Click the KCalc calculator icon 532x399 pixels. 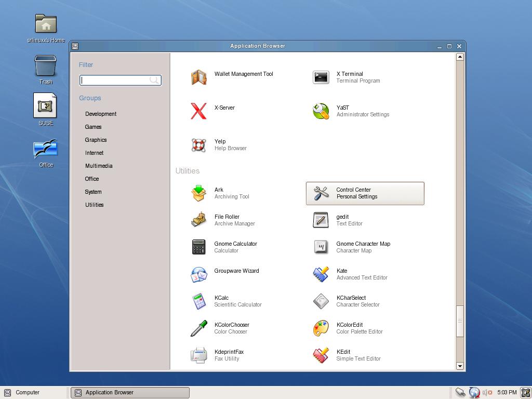(198, 301)
